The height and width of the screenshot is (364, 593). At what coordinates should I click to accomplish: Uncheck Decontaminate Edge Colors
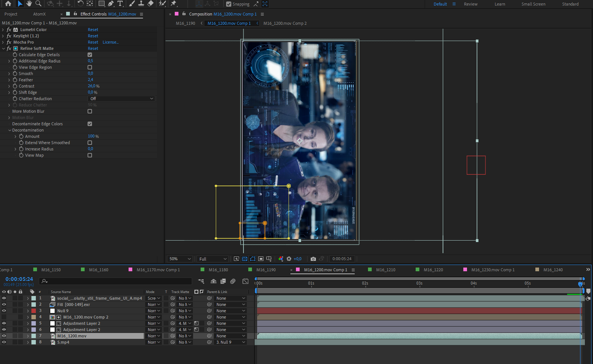pos(90,124)
